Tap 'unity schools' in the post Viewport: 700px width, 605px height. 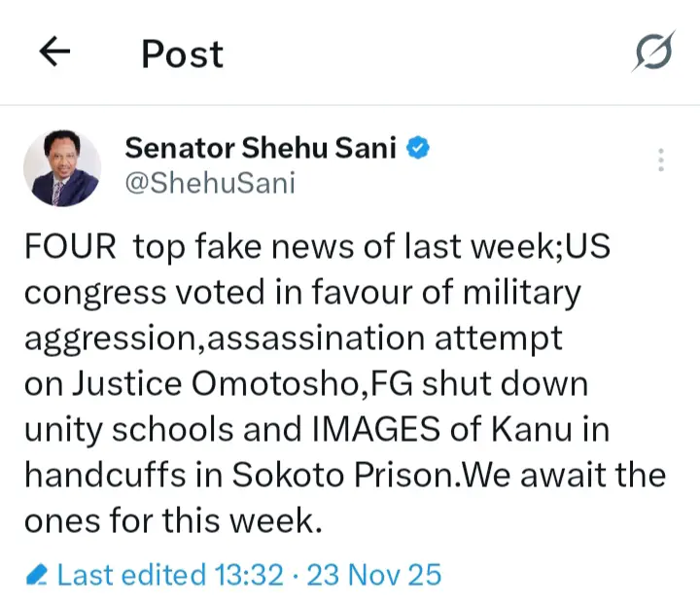click(x=132, y=429)
